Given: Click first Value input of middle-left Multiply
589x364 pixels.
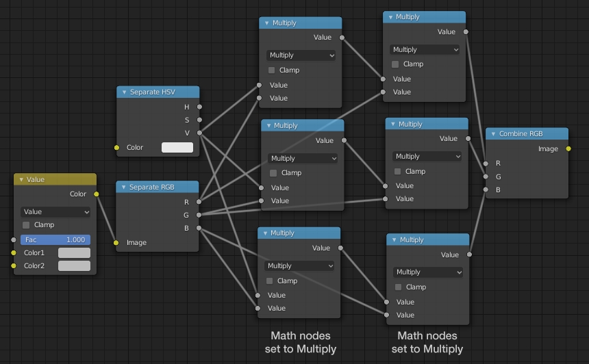Looking at the screenshot, I should click(261, 187).
